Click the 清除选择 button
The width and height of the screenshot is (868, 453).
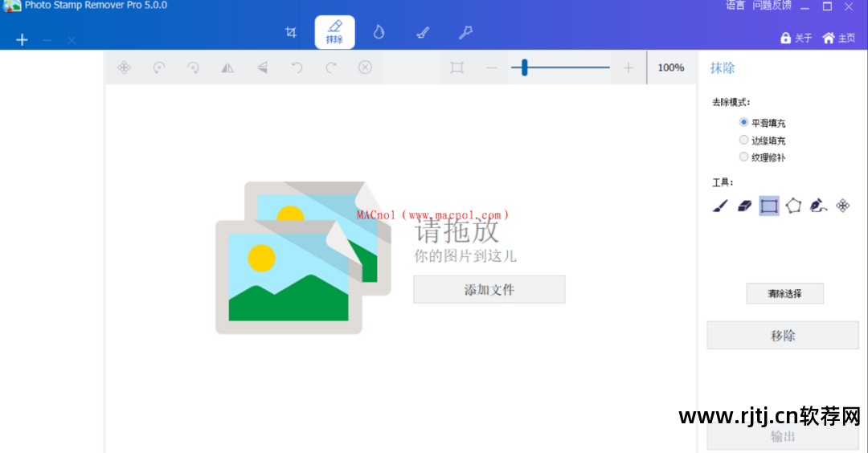click(784, 294)
